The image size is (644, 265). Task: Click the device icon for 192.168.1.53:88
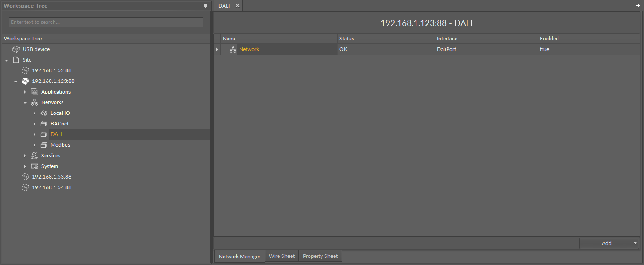click(x=25, y=177)
